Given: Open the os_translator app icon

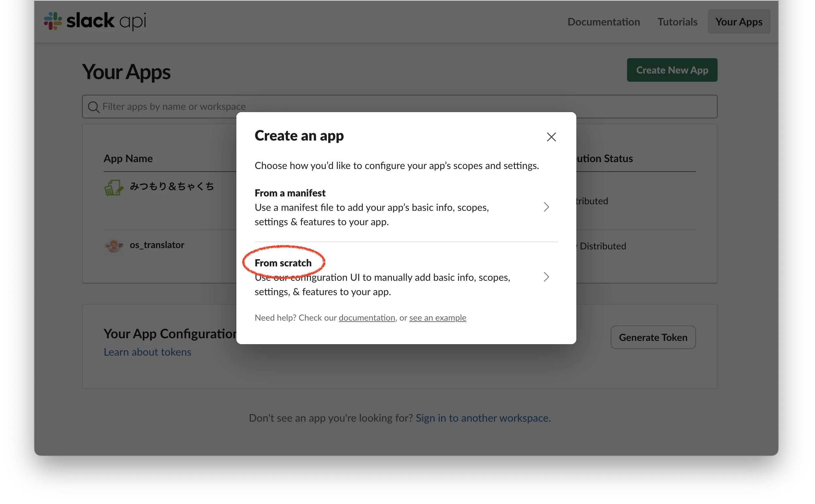Looking at the screenshot, I should pyautogui.click(x=114, y=246).
